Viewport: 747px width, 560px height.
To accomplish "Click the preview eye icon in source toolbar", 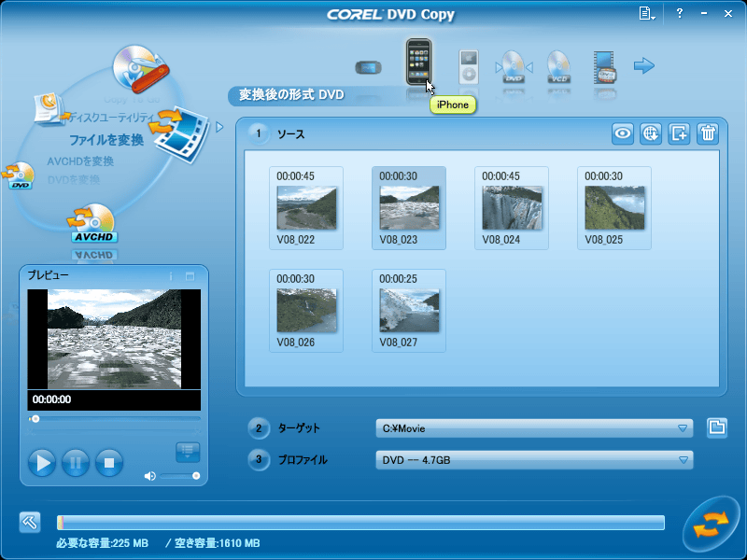I will tap(623, 133).
